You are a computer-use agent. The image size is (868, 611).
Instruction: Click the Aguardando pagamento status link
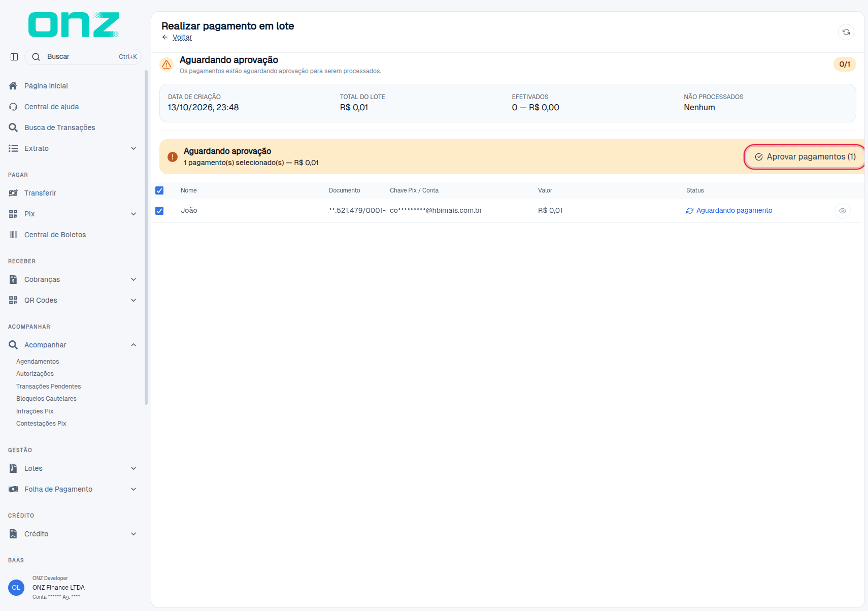tap(729, 211)
